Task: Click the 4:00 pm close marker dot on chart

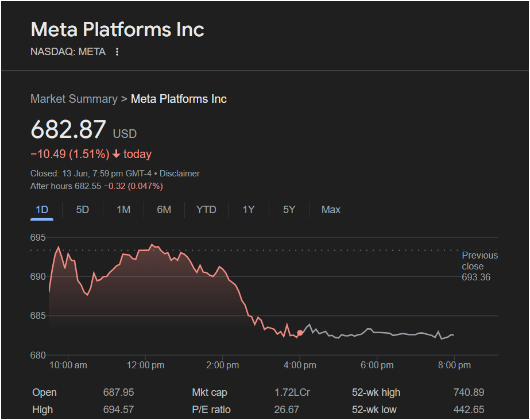Action: coord(300,333)
